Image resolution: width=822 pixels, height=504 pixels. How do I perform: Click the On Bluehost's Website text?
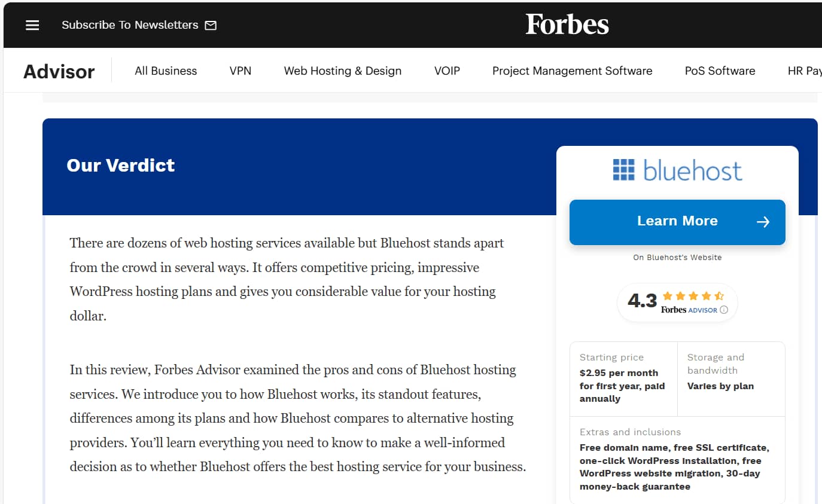tap(677, 257)
